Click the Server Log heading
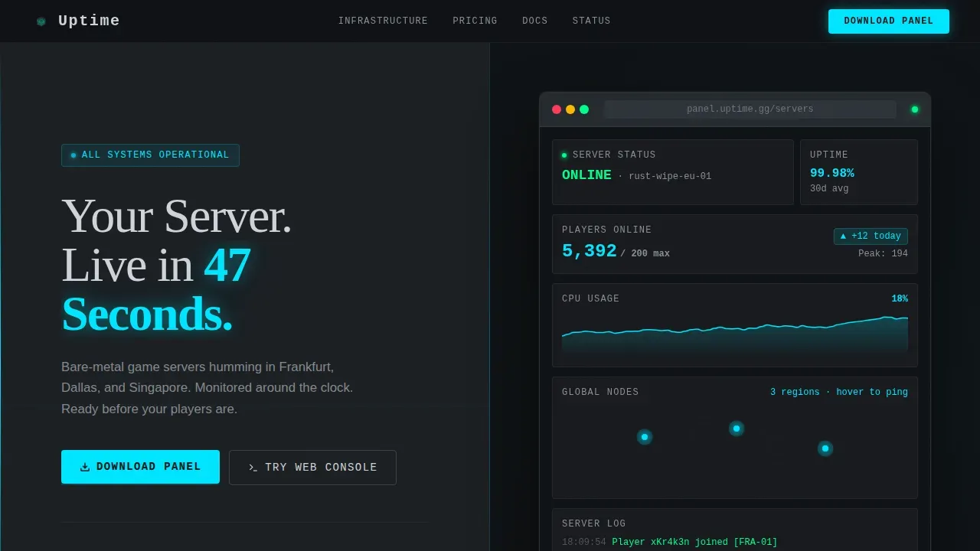This screenshot has width=980, height=551. (x=594, y=524)
